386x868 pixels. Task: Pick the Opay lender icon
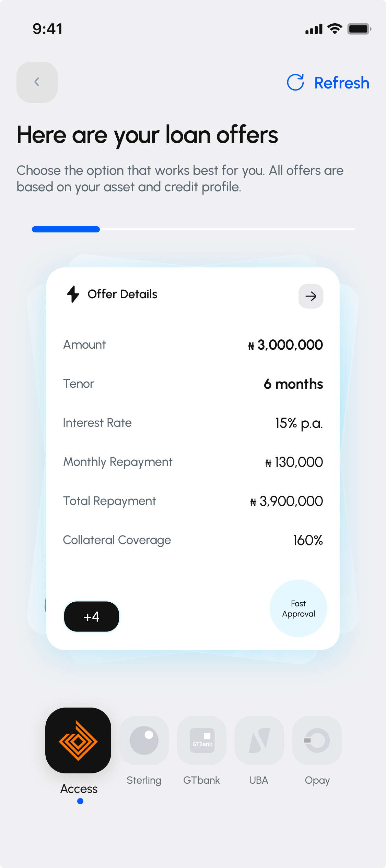pyautogui.click(x=317, y=740)
